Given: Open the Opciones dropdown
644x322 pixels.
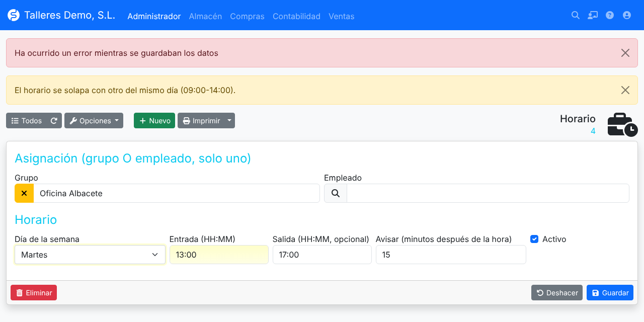Looking at the screenshot, I should pyautogui.click(x=94, y=121).
